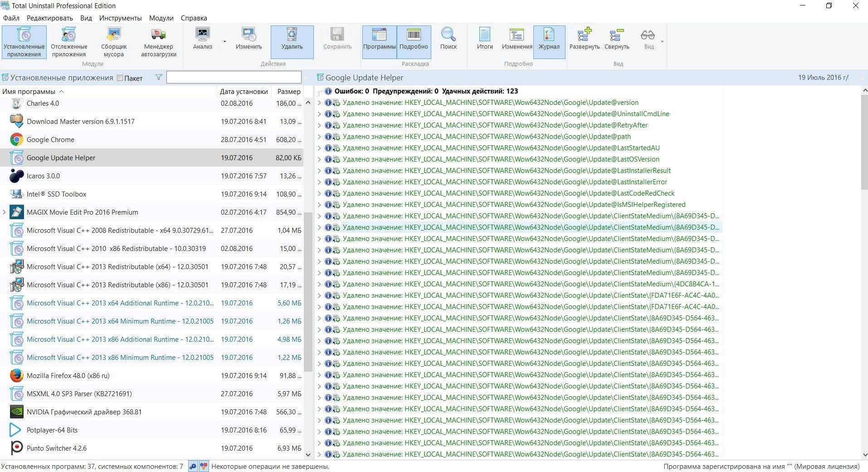The image size is (868, 472).
Task: Click the status bar pending operations icon
Action: point(204,466)
